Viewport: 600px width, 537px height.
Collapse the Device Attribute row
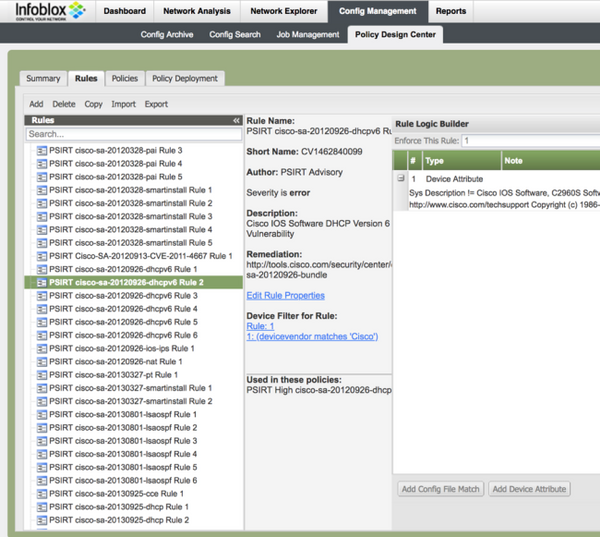tap(400, 178)
